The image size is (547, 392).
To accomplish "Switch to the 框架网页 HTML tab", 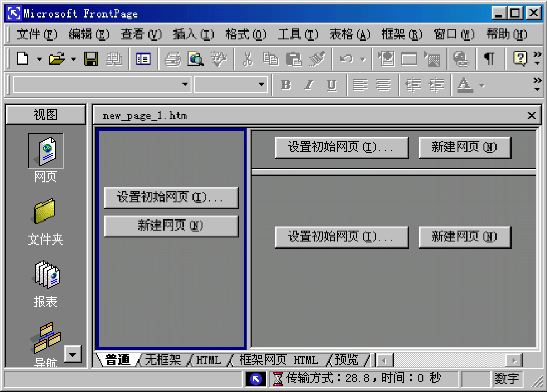I will pyautogui.click(x=279, y=360).
